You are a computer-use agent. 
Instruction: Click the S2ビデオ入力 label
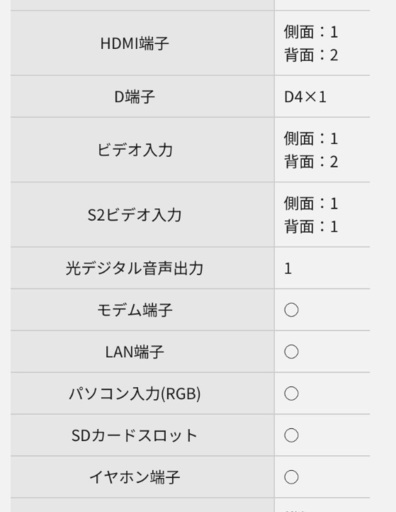[x=135, y=215]
